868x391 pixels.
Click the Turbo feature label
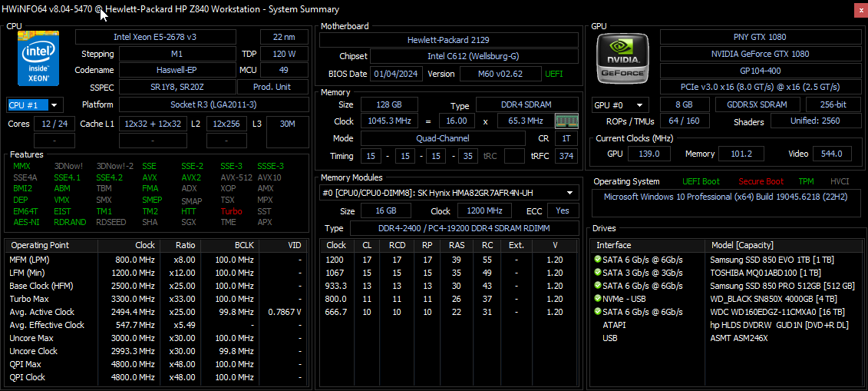point(231,211)
